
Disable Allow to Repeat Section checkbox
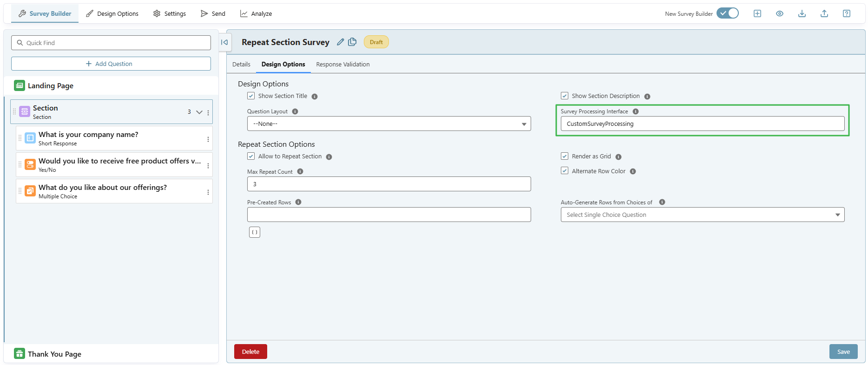pos(251,156)
